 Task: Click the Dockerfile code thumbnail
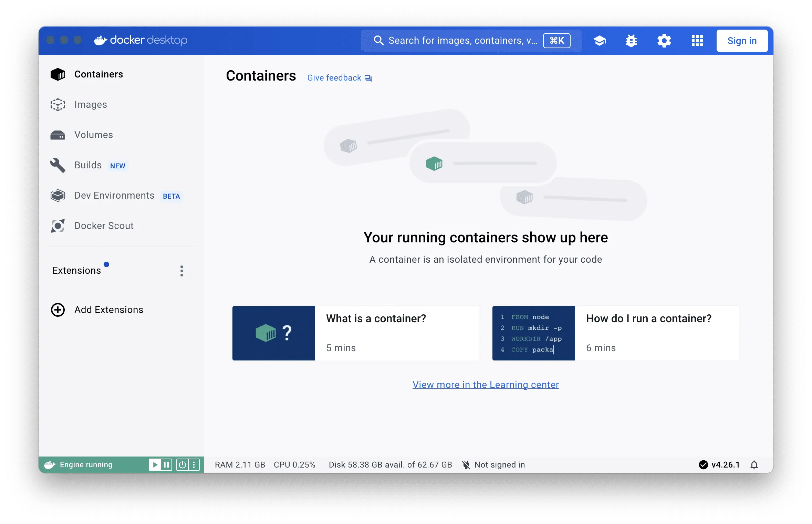coord(533,333)
